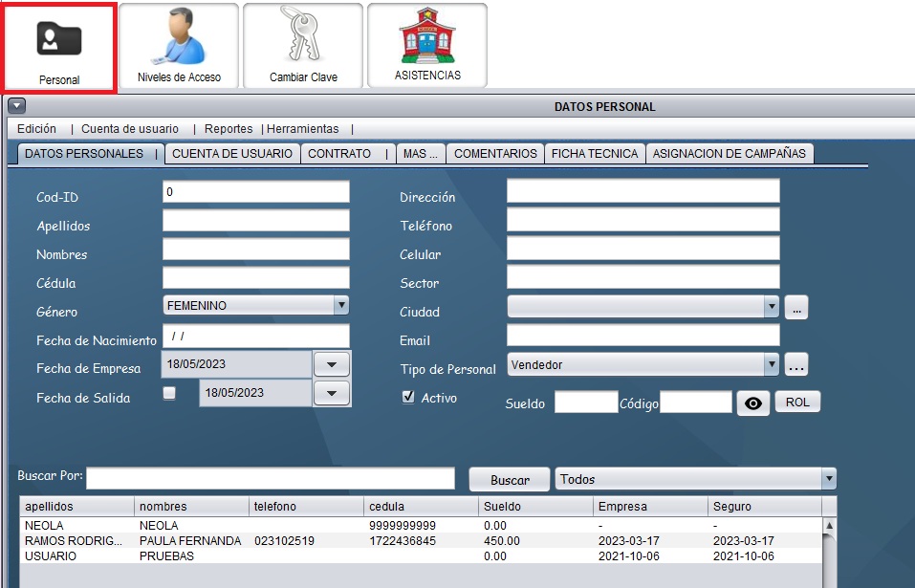Open the Reportes menu
The width and height of the screenshot is (915, 588).
(229, 129)
